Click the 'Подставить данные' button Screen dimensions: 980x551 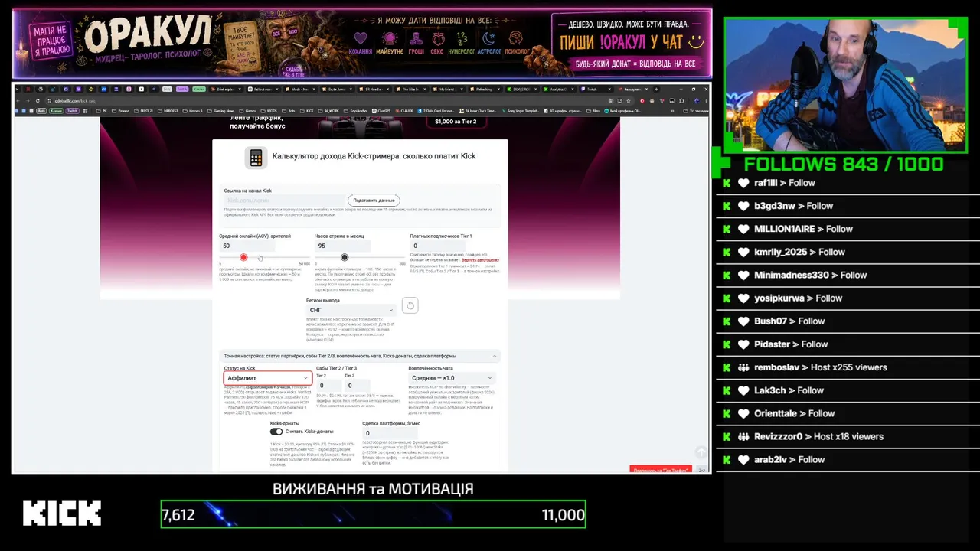tap(374, 201)
